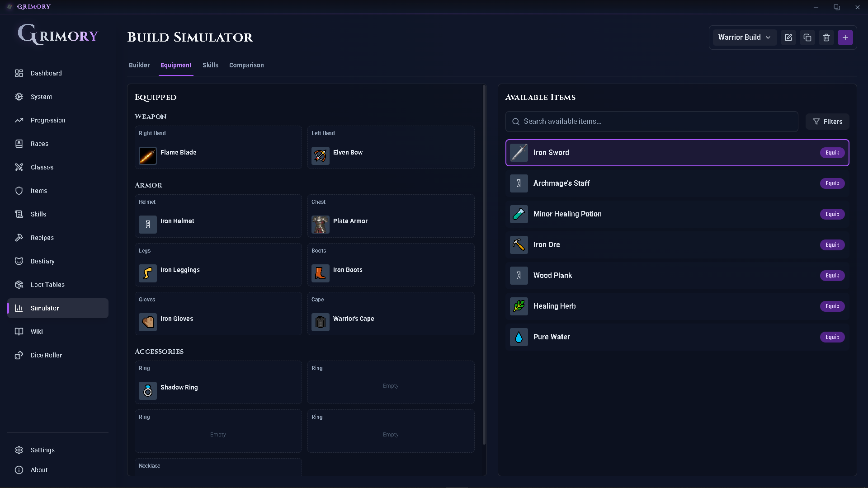Open Bestiary from the sidebar
This screenshot has width=868, height=488.
42,261
